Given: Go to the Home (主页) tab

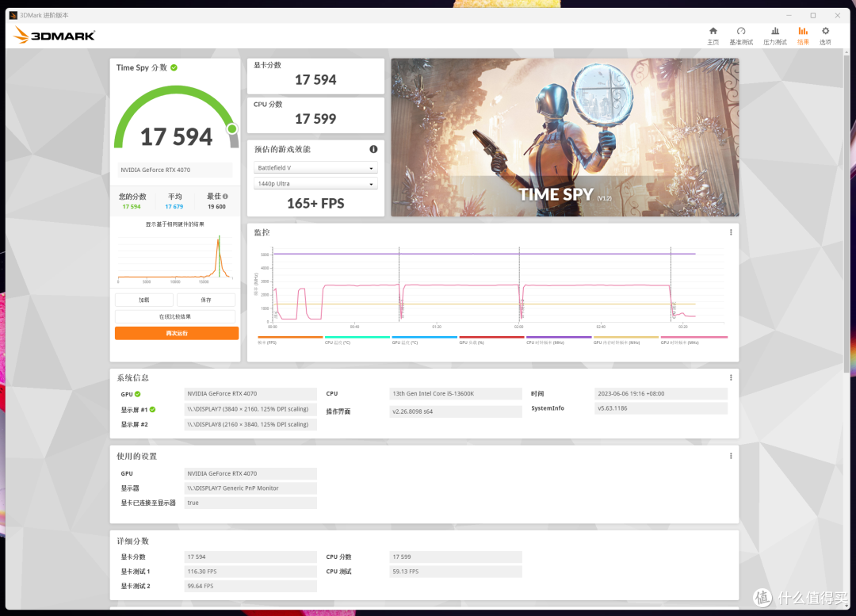Looking at the screenshot, I should tap(713, 36).
